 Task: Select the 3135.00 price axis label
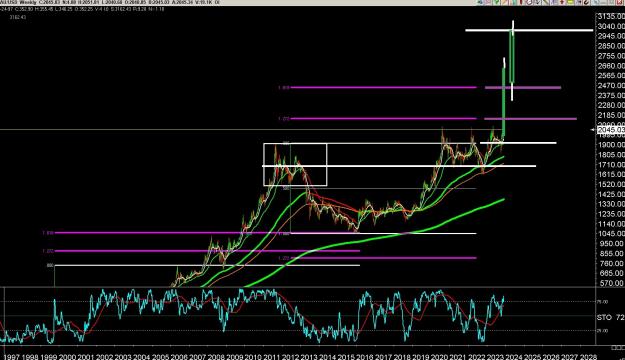point(611,16)
